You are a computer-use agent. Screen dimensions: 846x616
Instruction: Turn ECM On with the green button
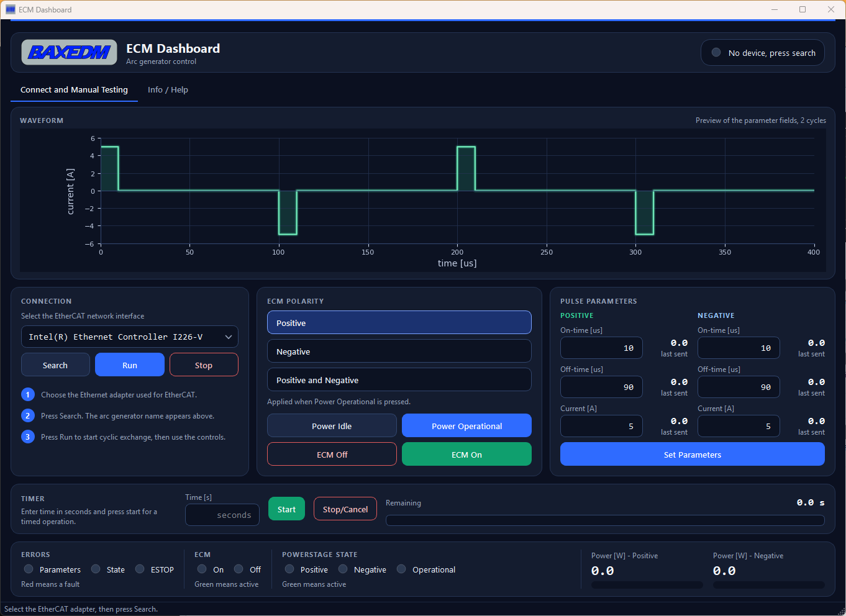(x=466, y=455)
